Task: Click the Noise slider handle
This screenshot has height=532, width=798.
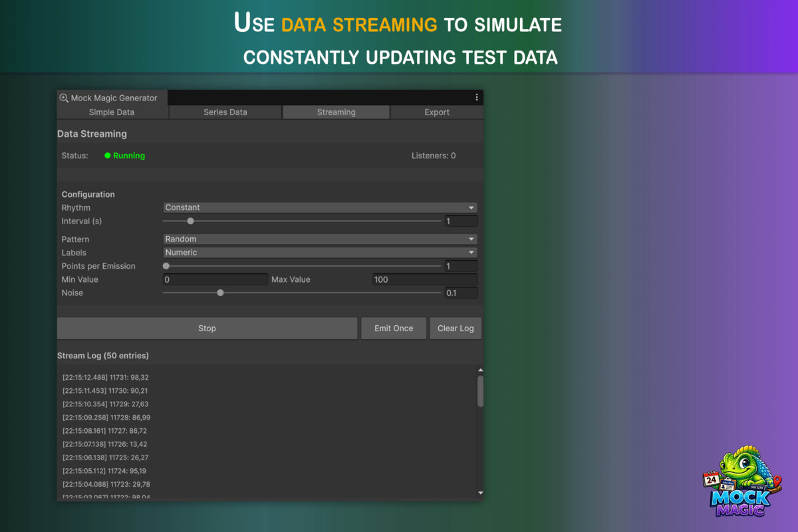Action: coord(220,293)
